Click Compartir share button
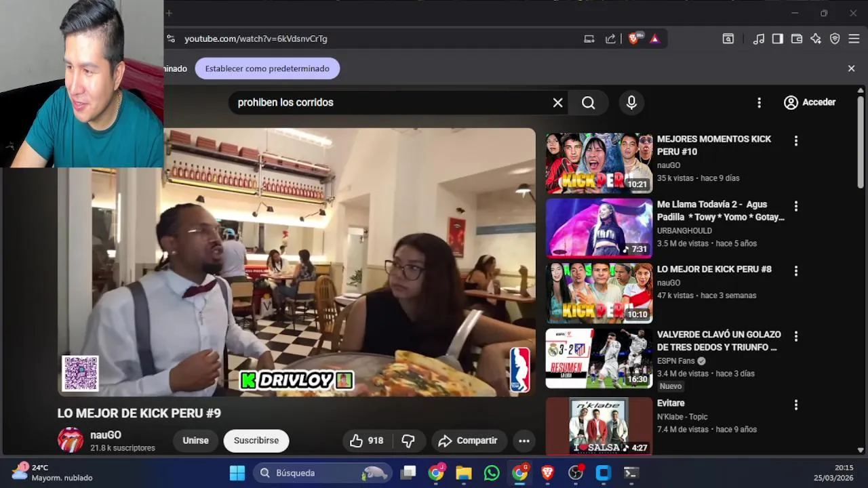The width and height of the screenshot is (868, 488). click(468, 441)
